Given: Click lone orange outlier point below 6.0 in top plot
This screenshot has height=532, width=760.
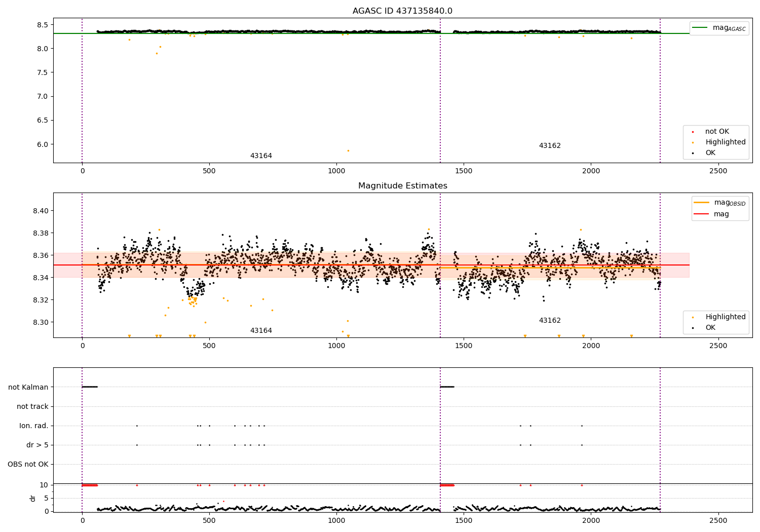Looking at the screenshot, I should click(x=348, y=150).
